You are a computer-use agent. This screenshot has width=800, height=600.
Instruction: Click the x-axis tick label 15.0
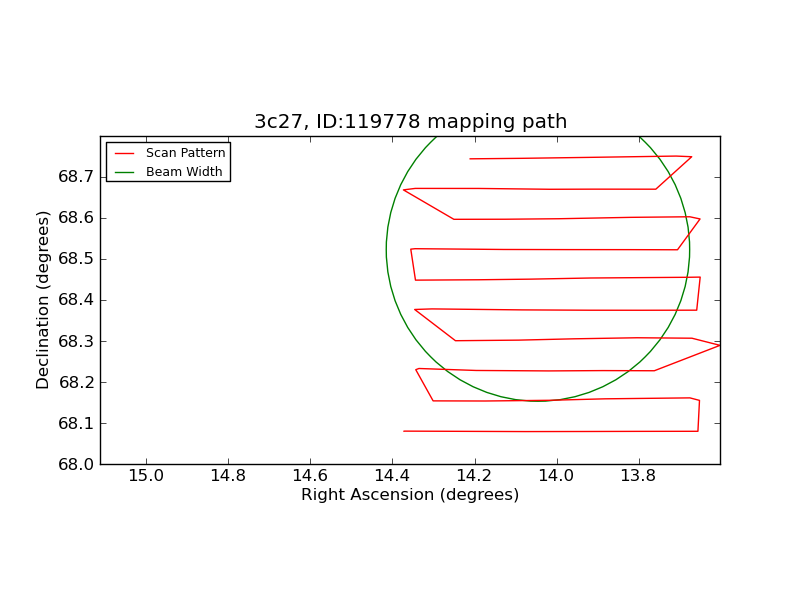tap(146, 476)
